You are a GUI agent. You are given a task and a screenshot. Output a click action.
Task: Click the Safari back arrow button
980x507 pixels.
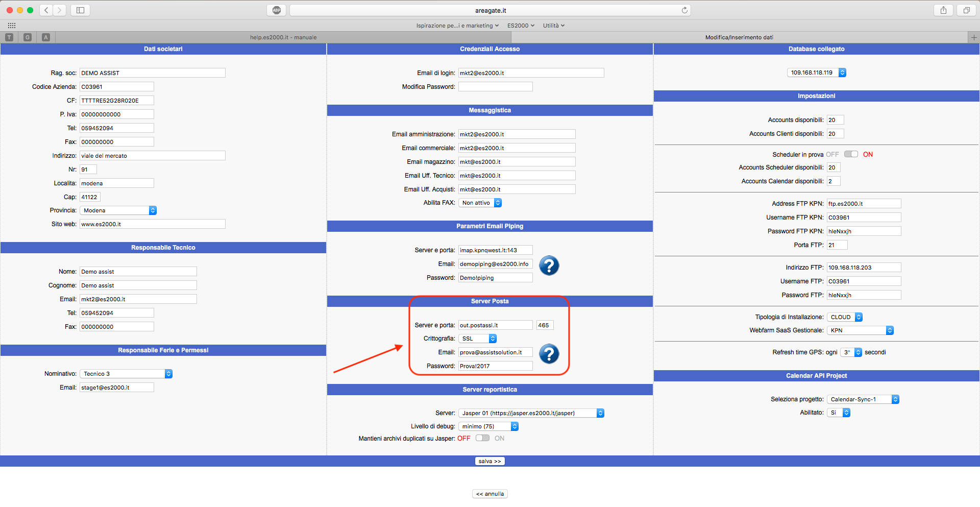[x=46, y=10]
